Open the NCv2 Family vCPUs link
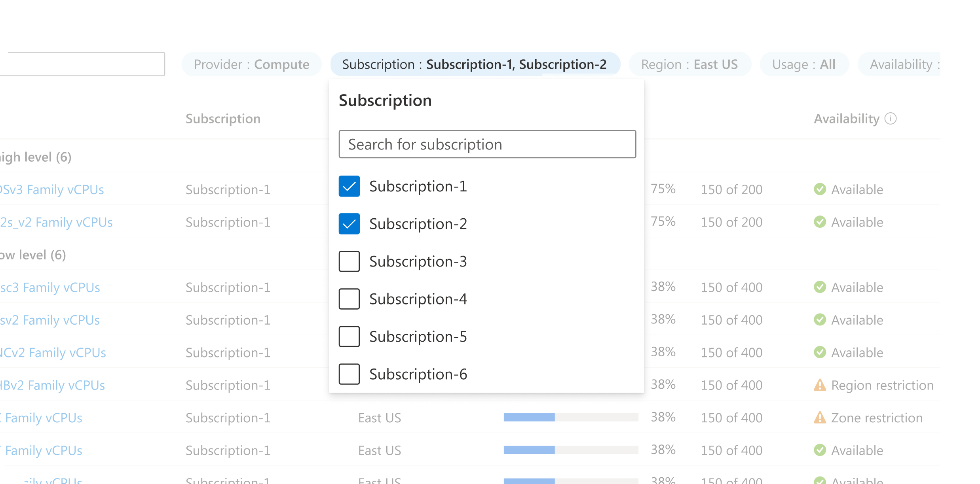This screenshot has width=980, height=484. 53,352
